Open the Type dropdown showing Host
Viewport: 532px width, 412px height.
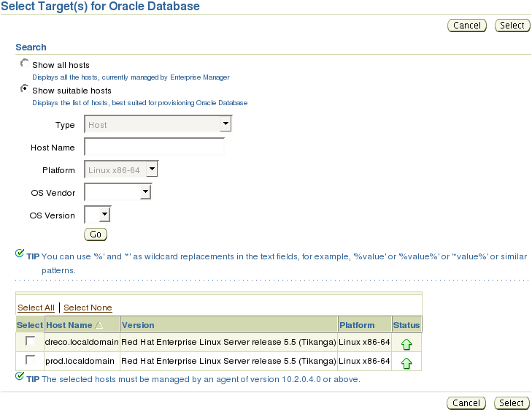[158, 123]
